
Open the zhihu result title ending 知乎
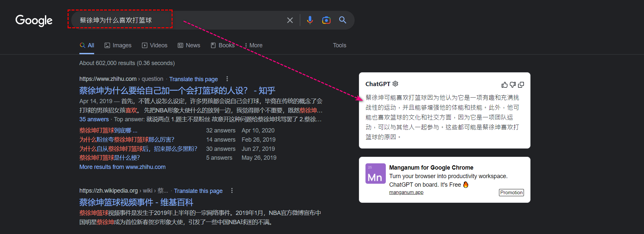coord(177,91)
